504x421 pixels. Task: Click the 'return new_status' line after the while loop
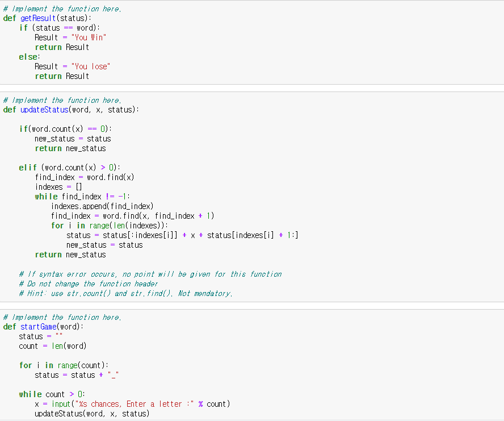pos(70,255)
